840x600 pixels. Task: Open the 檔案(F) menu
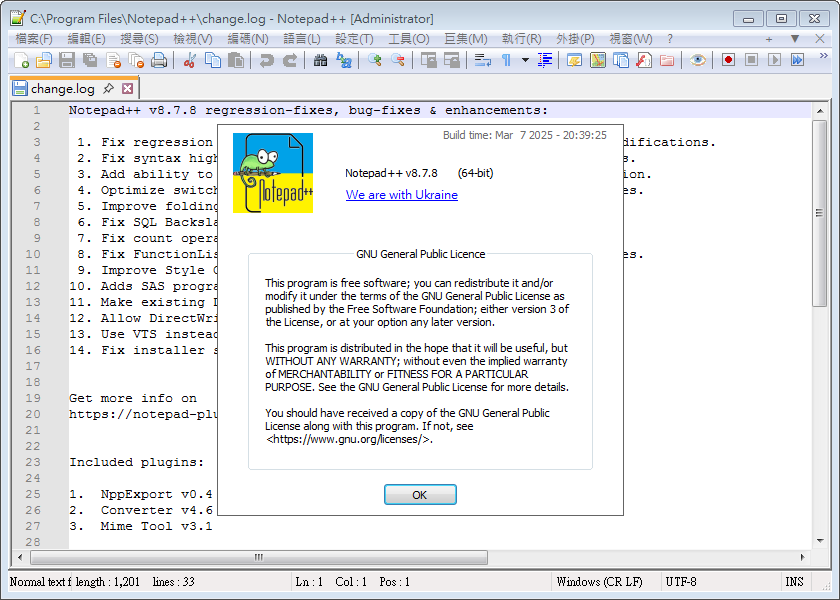34,39
